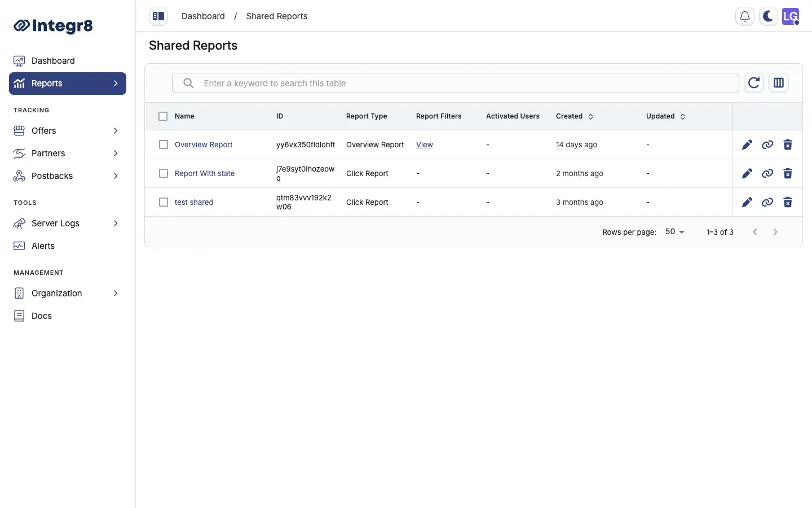This screenshot has width=812, height=508.
Task: Edit the Overview Report row
Action: (x=747, y=144)
